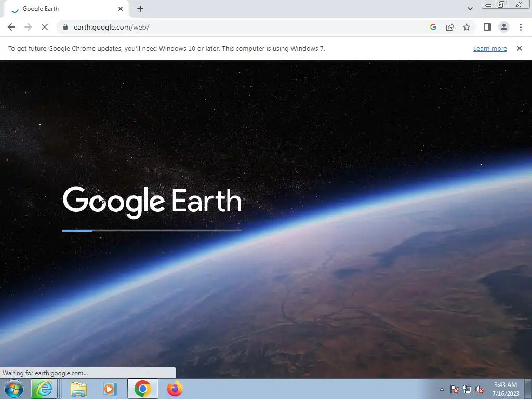
Task: Open the Learn more link
Action: click(490, 48)
